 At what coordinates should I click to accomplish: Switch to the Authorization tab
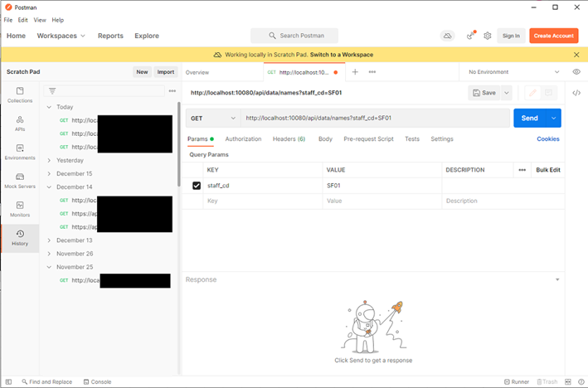coord(243,139)
